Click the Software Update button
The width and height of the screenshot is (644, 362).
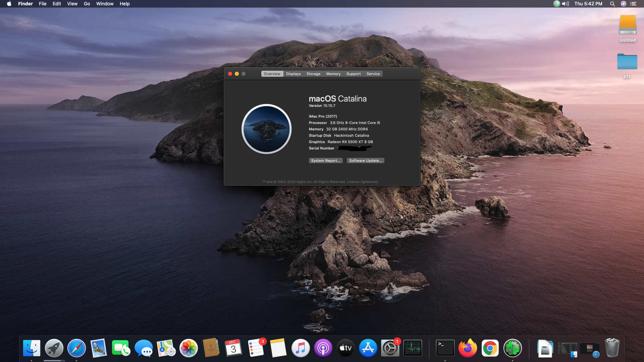[365, 161]
